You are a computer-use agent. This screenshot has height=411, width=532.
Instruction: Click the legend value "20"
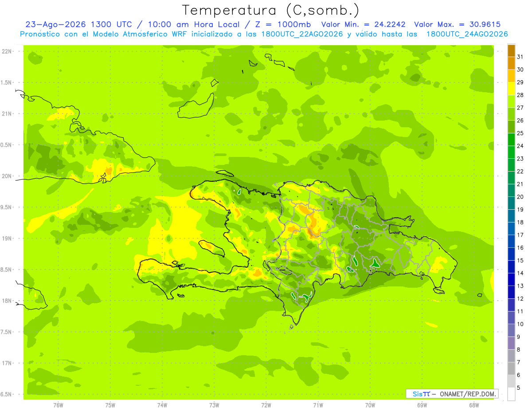[520, 197]
